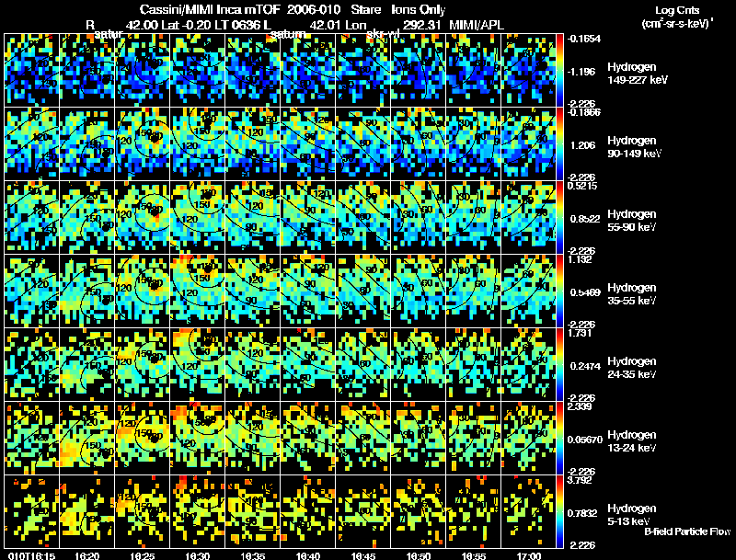Open the 5-13 keV panel at 010T16:15
This screenshot has height=560, width=736.
pos(31,512)
